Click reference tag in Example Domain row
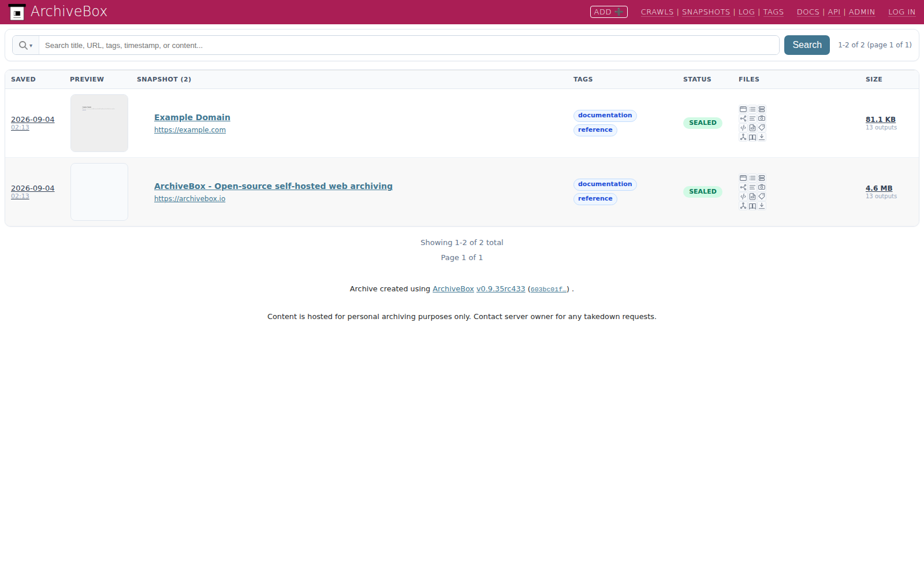 click(595, 130)
